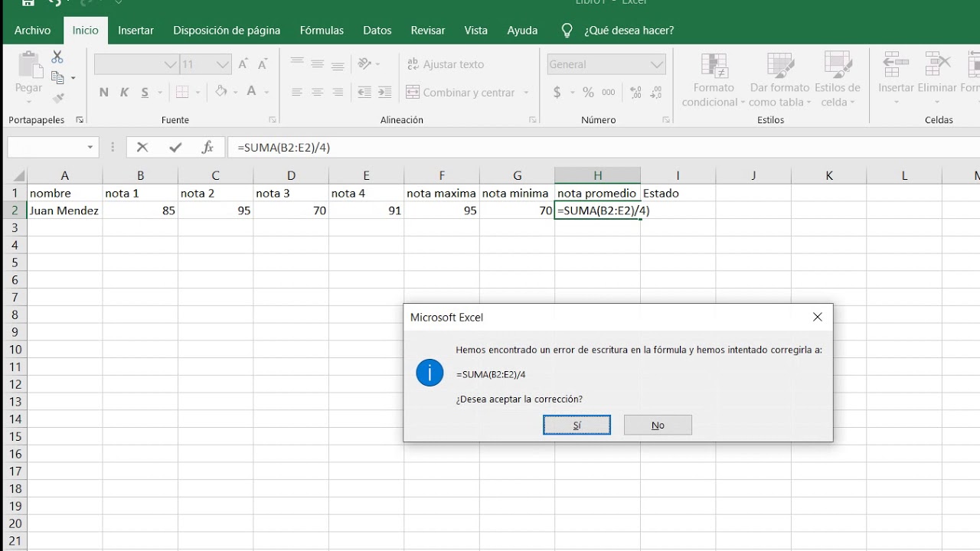
Task: Toggle Ajustar texto wrap text
Action: [446, 64]
